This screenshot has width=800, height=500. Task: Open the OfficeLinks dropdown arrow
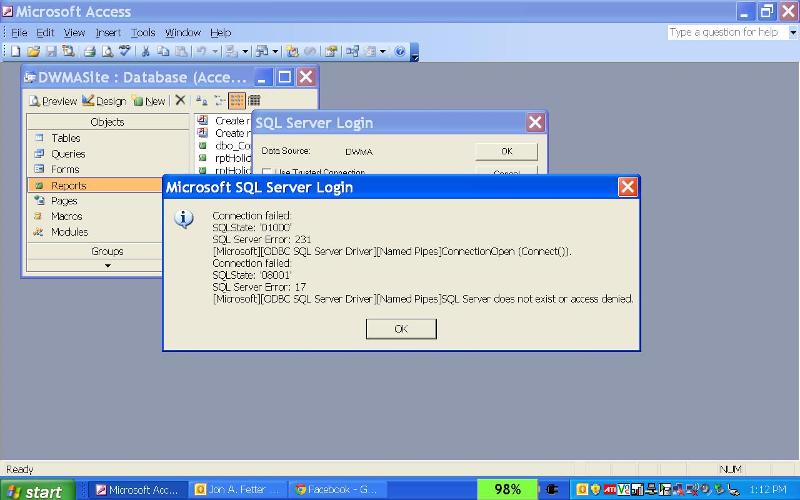245,51
